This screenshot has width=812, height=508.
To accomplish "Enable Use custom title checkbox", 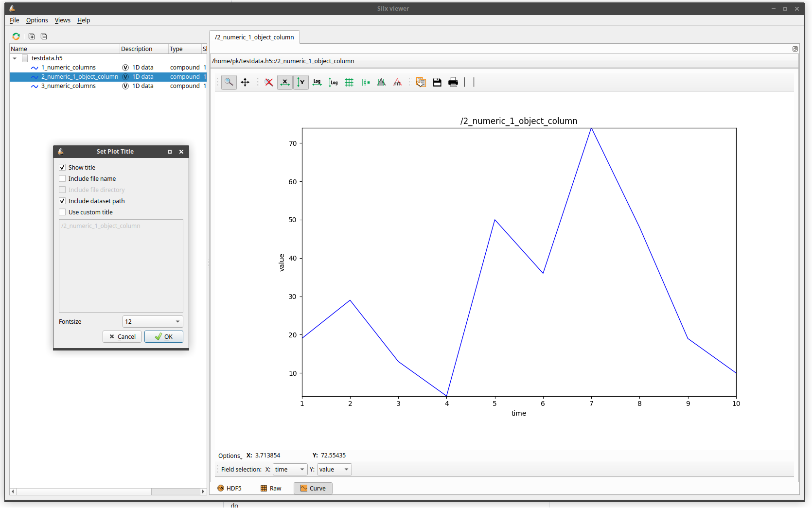I will 62,212.
